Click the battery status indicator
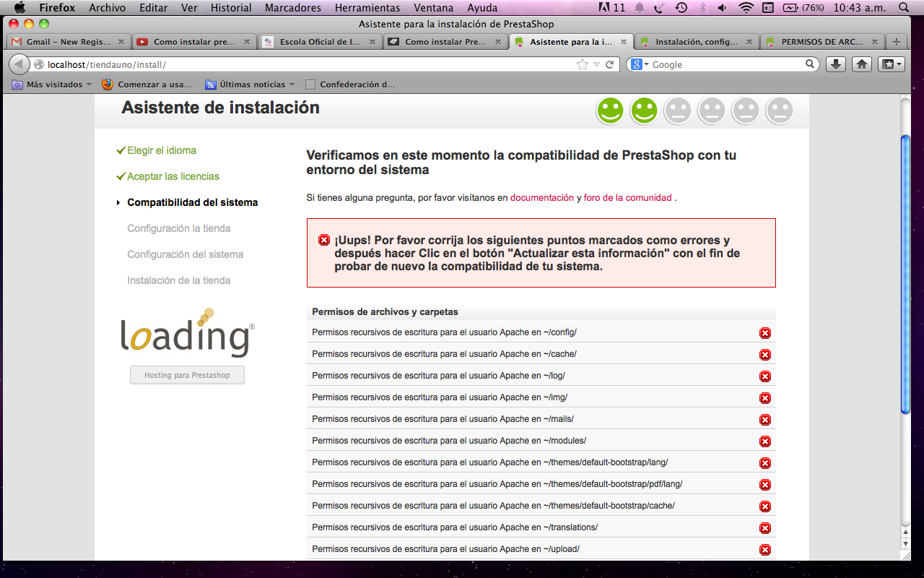This screenshot has width=924, height=578. pos(803,8)
